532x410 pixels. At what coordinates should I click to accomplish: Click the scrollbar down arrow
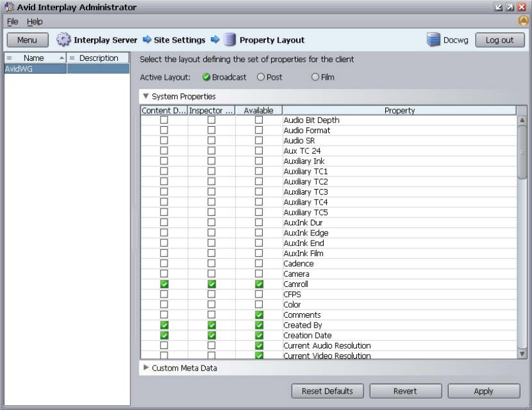pyautogui.click(x=522, y=353)
